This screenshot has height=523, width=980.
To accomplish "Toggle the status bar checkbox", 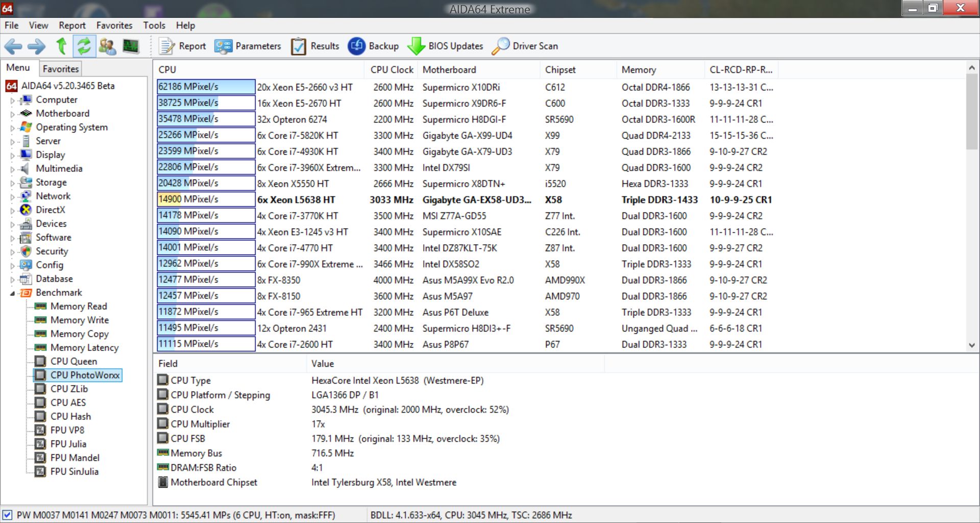I will point(7,515).
